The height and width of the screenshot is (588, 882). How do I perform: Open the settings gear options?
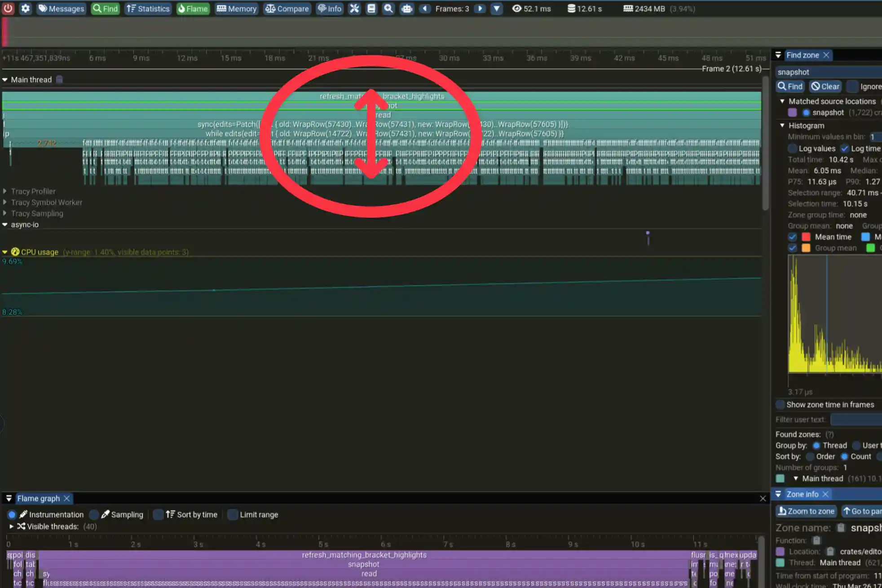26,9
